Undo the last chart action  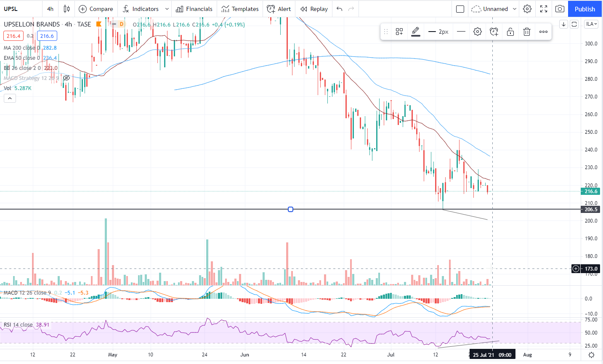(x=340, y=9)
